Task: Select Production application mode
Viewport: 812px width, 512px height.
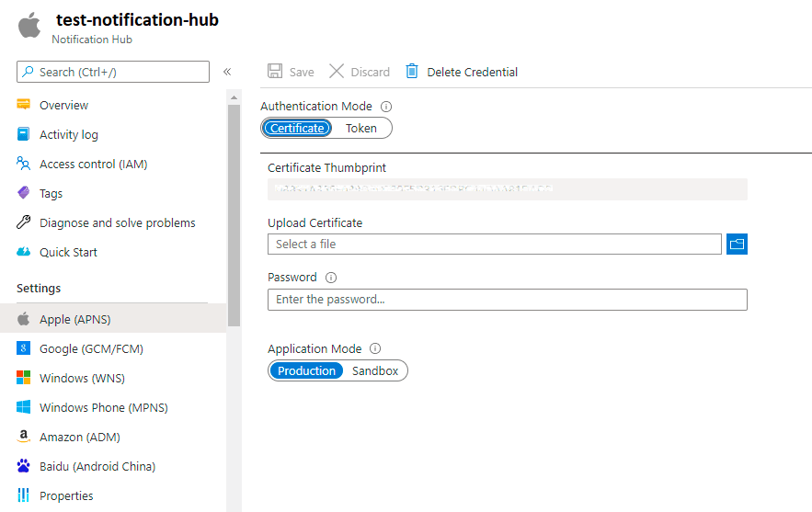Action: 306,370
